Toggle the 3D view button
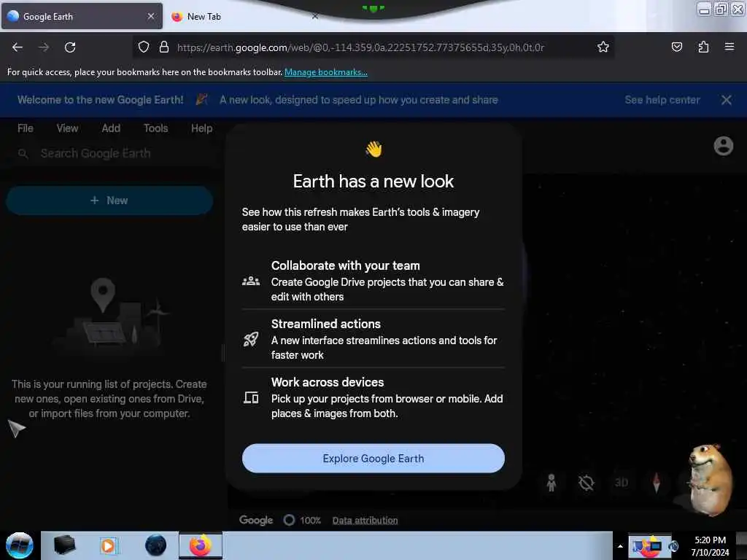 [x=622, y=483]
